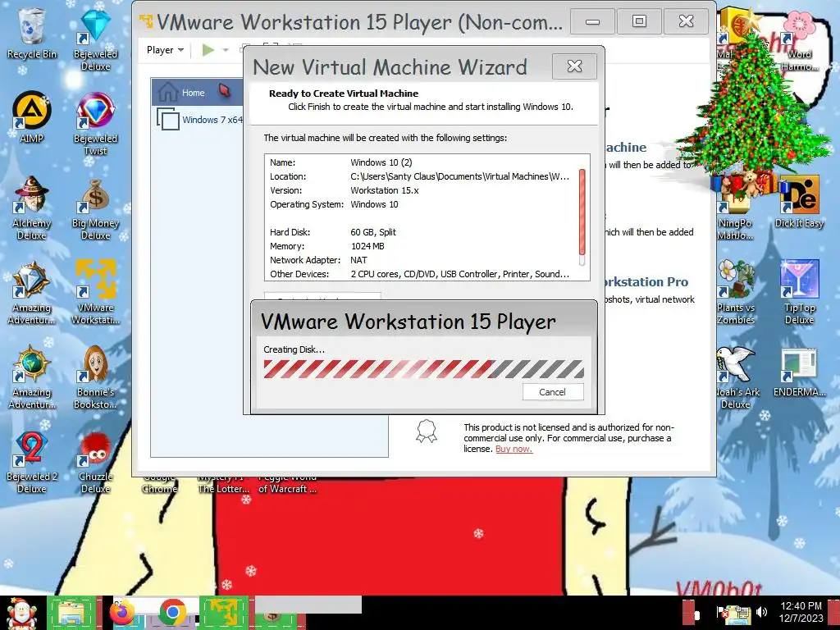The height and width of the screenshot is (630, 840).
Task: Click the "Creating Disk..." status text
Action: [294, 349]
